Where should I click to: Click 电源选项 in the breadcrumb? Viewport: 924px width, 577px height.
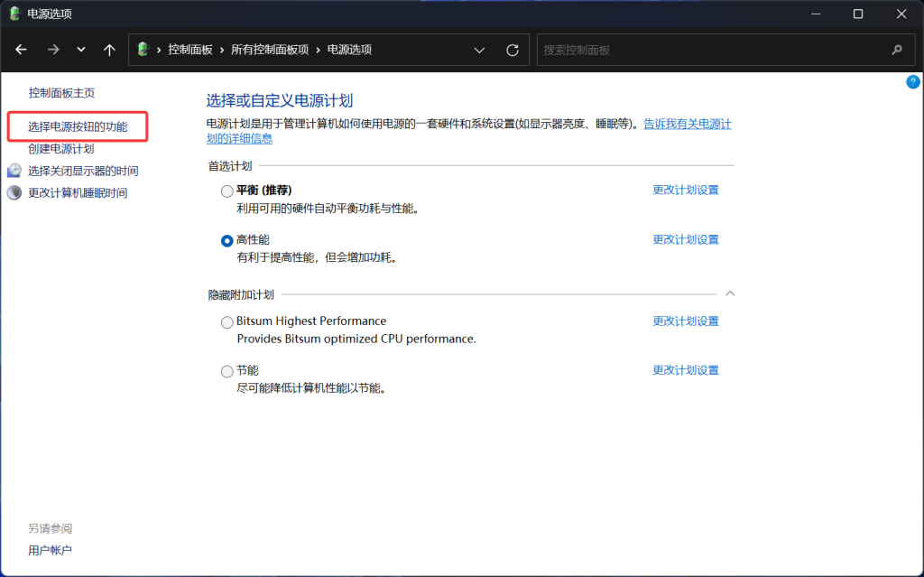(349, 50)
